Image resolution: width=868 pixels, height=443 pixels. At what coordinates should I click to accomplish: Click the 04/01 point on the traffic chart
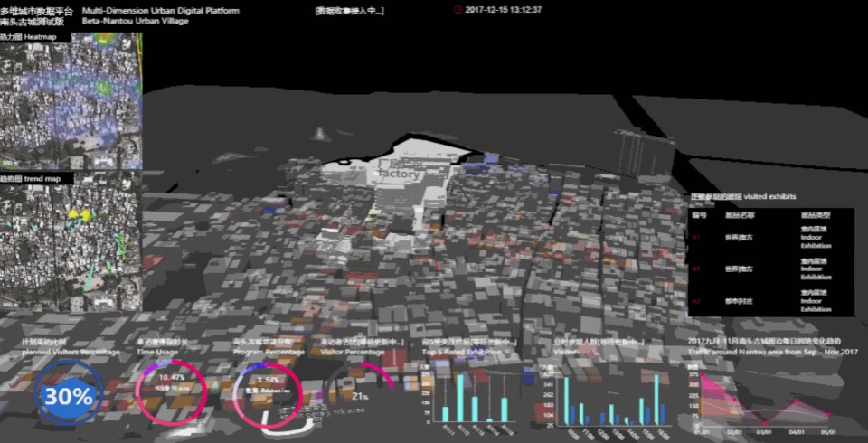click(x=797, y=402)
